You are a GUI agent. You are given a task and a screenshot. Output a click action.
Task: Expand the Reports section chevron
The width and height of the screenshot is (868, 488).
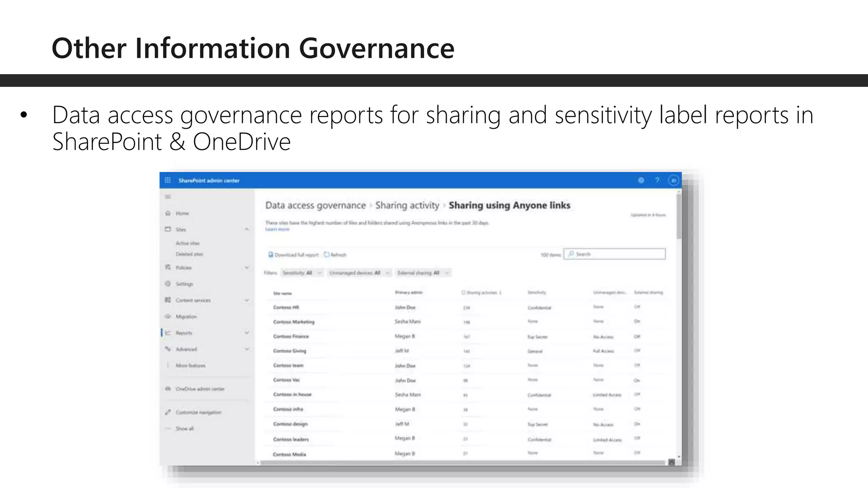click(247, 333)
